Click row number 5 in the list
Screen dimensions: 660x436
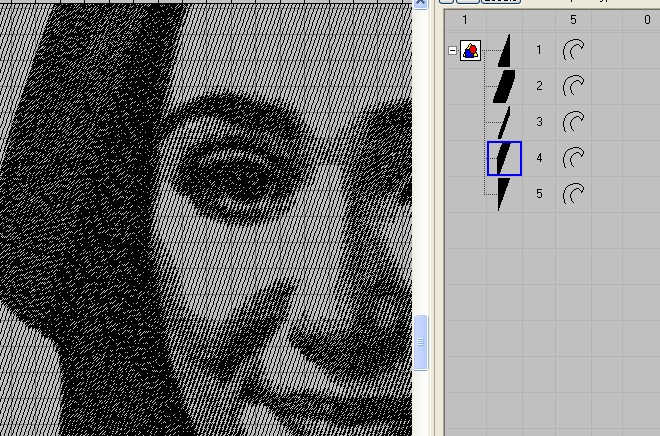tap(539, 194)
